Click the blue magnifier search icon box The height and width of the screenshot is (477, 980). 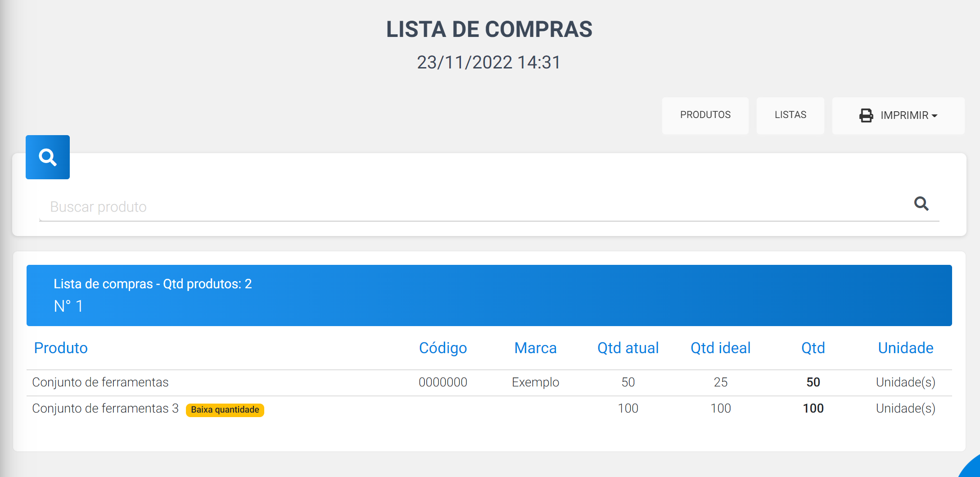click(x=48, y=157)
